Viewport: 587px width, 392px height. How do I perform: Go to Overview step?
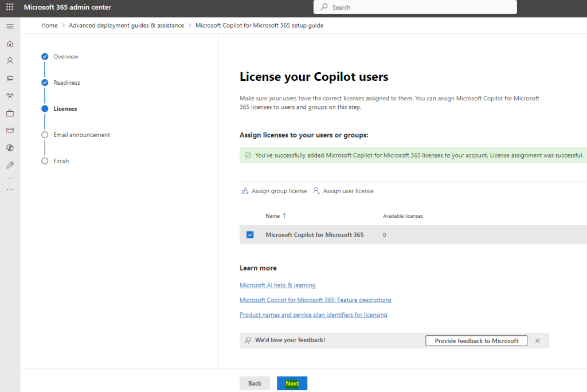(x=66, y=57)
